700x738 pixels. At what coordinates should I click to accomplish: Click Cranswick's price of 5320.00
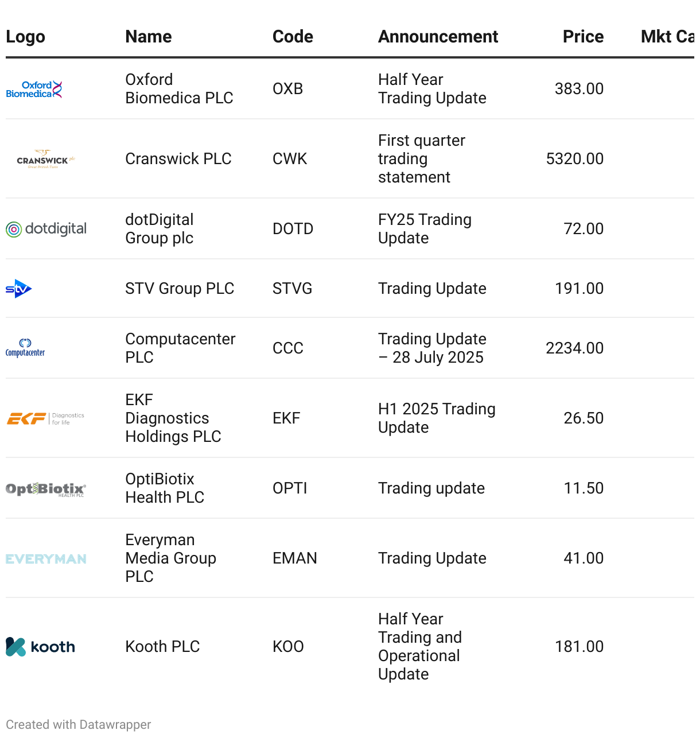tap(574, 159)
